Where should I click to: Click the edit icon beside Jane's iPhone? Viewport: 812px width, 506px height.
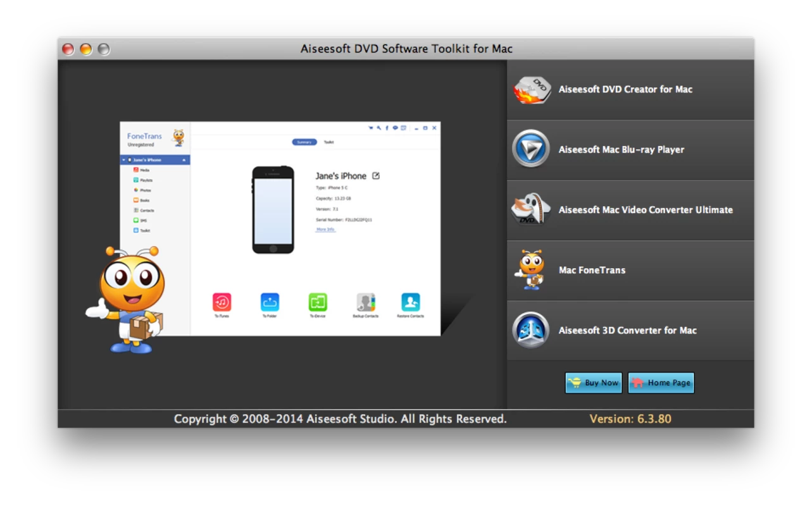376,176
